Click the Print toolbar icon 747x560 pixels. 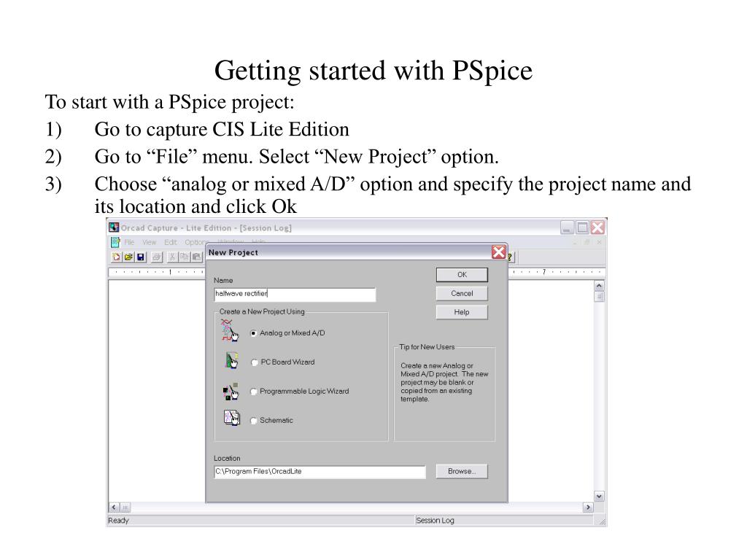(157, 257)
